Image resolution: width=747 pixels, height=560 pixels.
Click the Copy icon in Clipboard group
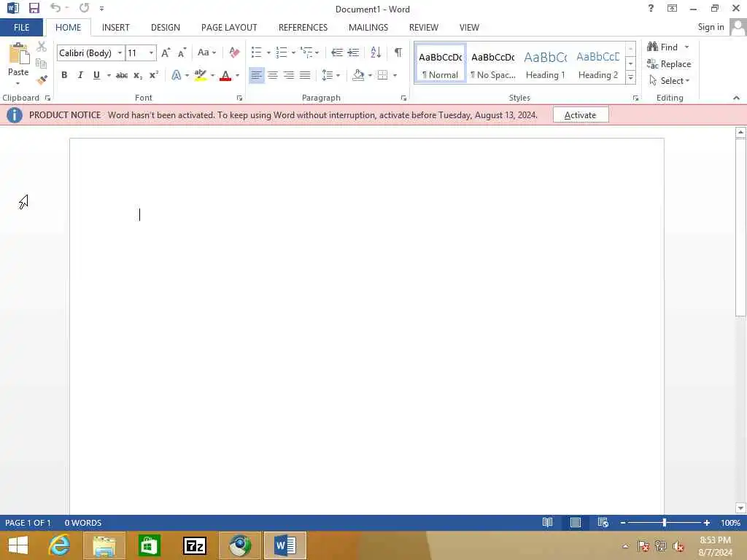42,63
